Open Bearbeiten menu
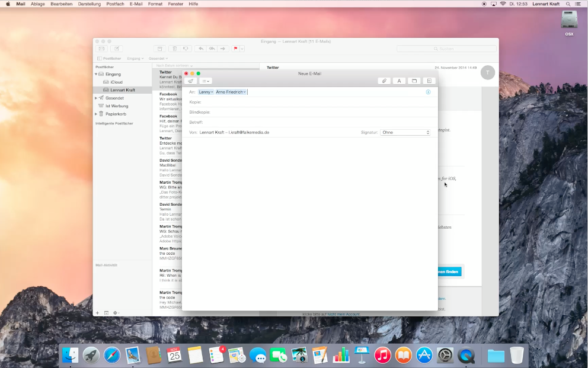This screenshot has height=368, width=588. tap(62, 4)
